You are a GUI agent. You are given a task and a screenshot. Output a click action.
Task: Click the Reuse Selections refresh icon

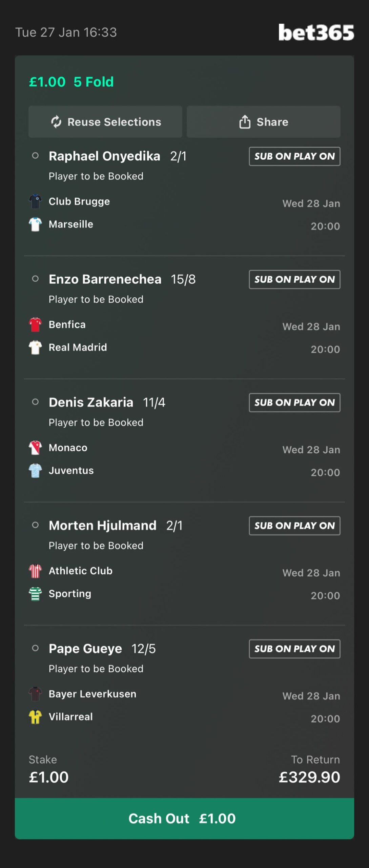56,122
